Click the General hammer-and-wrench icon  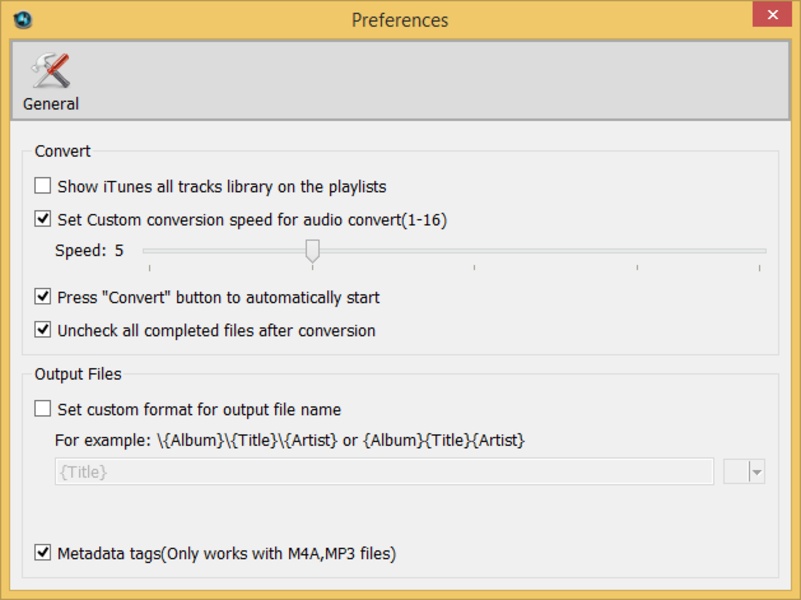click(x=50, y=69)
